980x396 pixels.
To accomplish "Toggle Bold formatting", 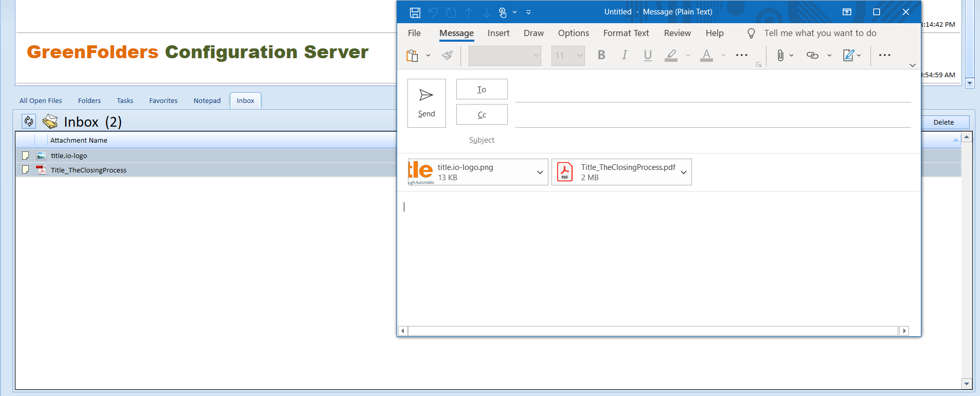I will [601, 55].
